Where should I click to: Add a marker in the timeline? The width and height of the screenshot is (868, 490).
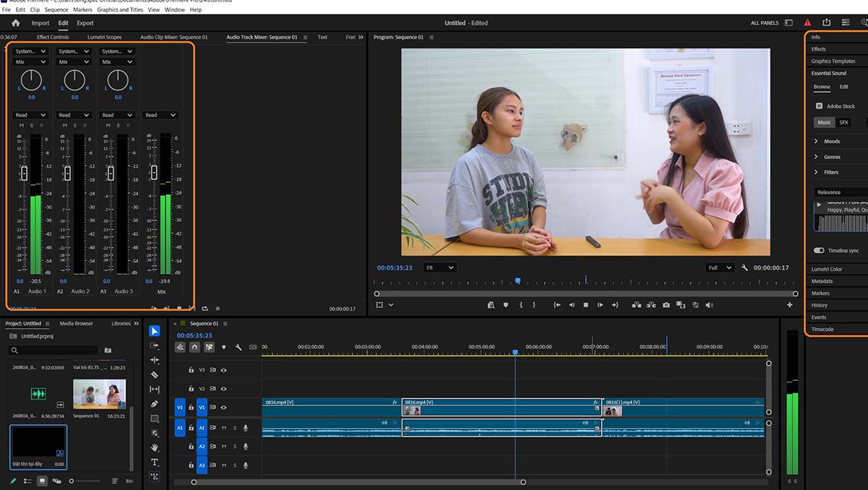pyautogui.click(x=224, y=347)
